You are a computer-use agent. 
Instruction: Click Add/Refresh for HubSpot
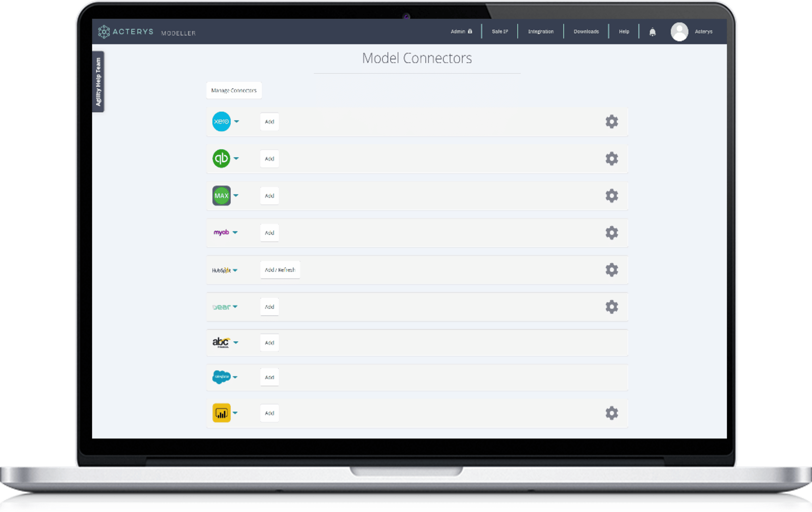click(x=280, y=270)
